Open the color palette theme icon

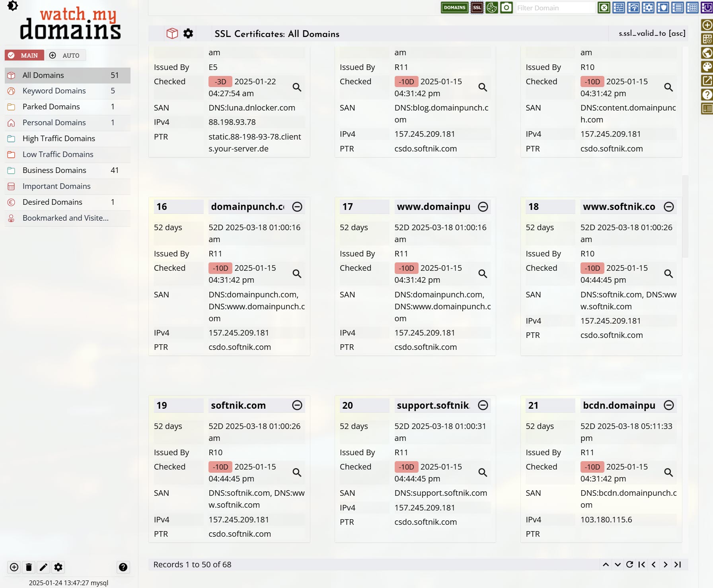707,67
